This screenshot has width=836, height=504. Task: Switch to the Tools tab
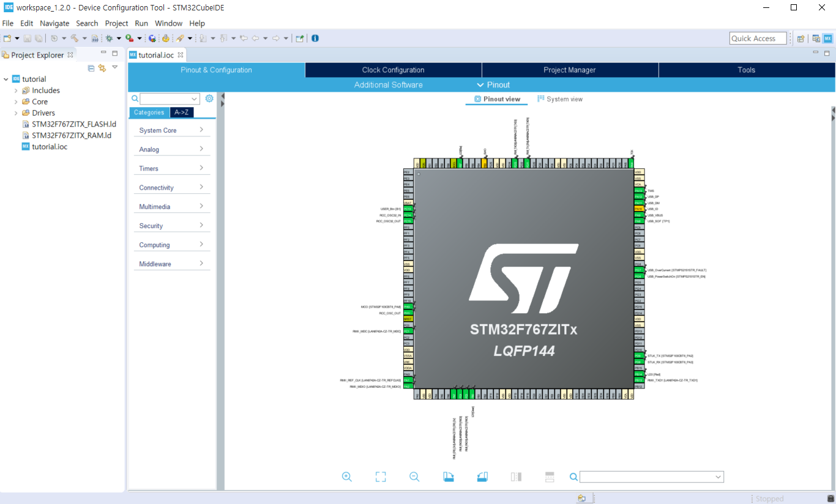(747, 70)
